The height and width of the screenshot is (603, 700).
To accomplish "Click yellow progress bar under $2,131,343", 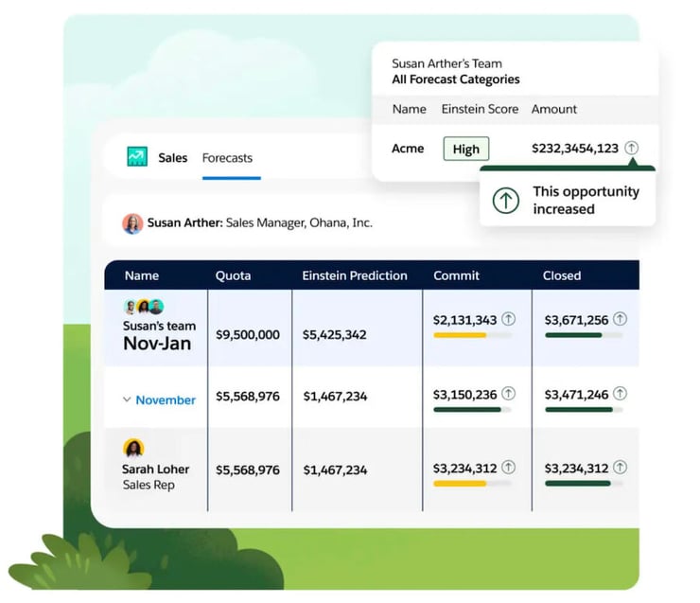I will click(460, 335).
